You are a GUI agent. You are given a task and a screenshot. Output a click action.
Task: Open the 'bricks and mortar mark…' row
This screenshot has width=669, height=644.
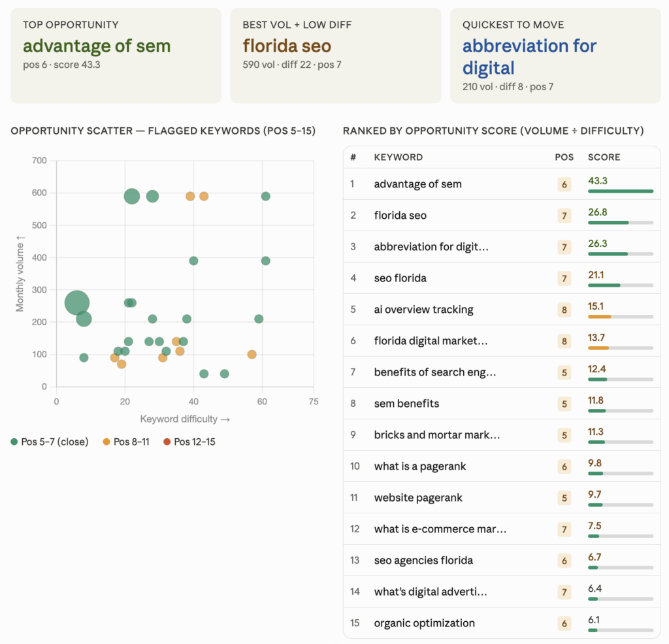coord(502,434)
